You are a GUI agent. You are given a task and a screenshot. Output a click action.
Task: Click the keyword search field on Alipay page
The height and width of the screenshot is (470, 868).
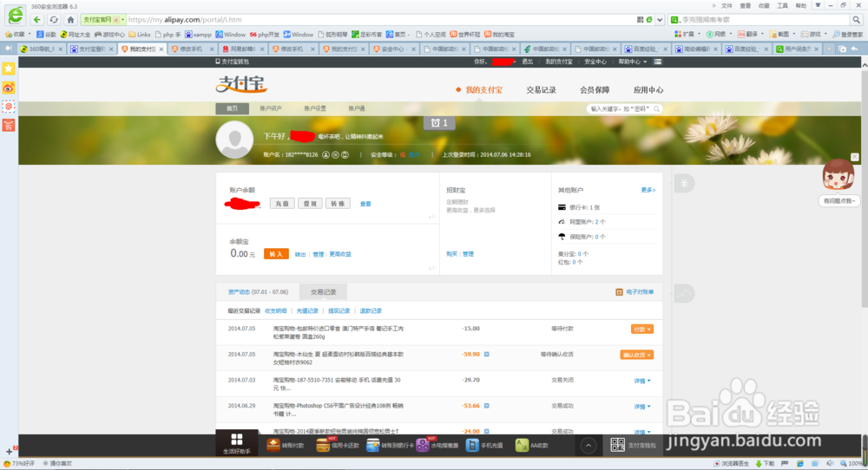(x=623, y=109)
